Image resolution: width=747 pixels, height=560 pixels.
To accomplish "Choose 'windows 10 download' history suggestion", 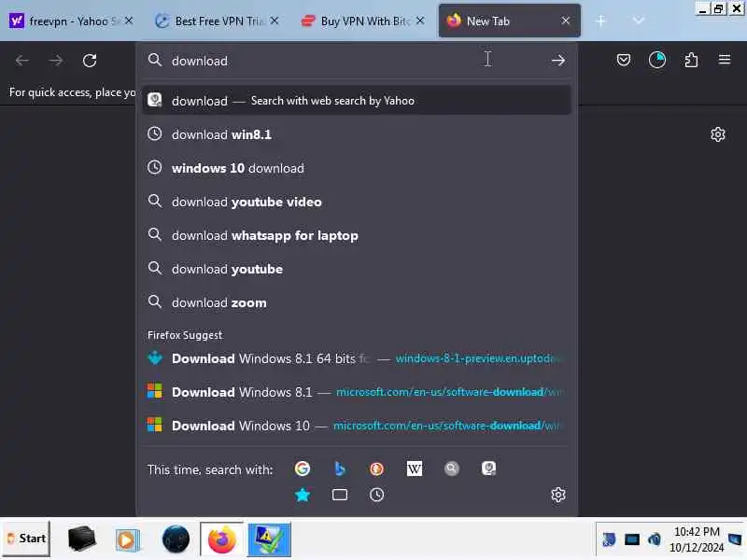I will tap(357, 168).
